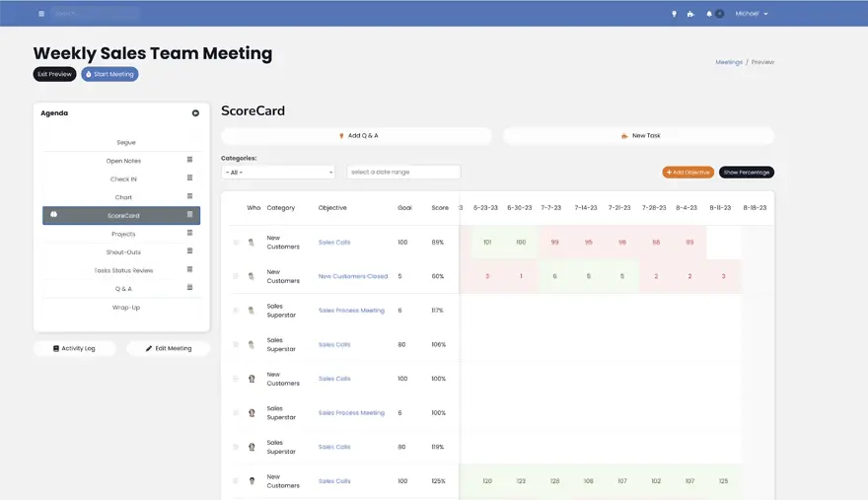Click the 101 value cell under 6-23-23
Screen dimensions: 868x500
pyautogui.click(x=487, y=242)
